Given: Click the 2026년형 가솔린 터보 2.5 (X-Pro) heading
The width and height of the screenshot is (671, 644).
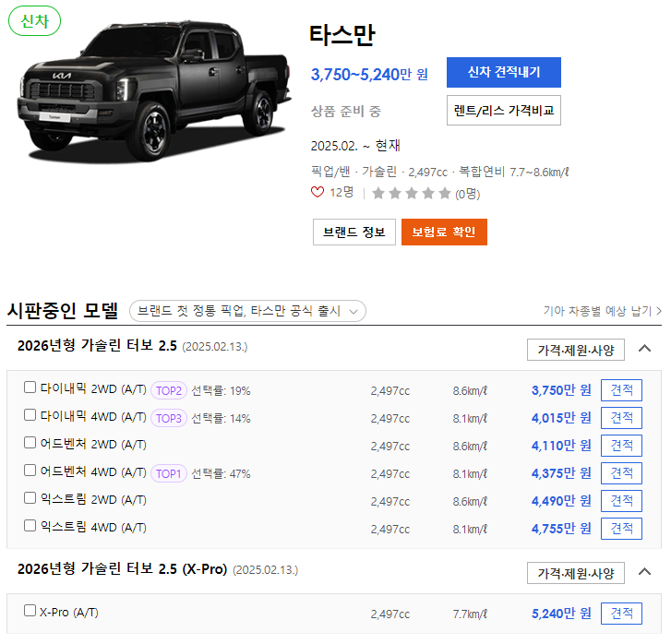Looking at the screenshot, I should (x=123, y=568).
